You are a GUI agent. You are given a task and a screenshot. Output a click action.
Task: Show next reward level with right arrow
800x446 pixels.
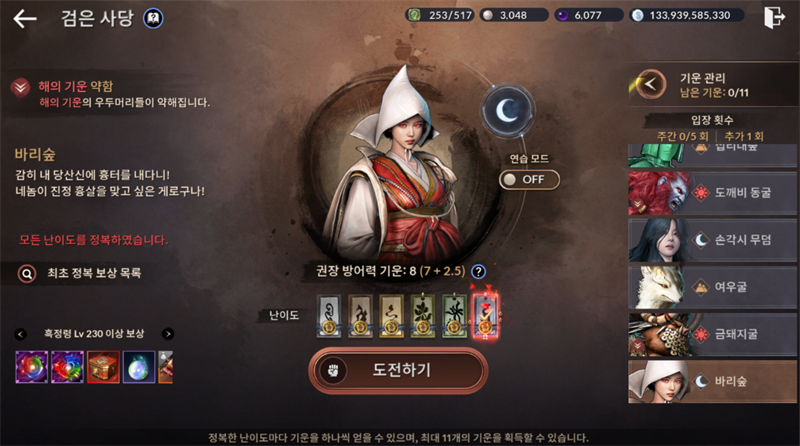(167, 334)
